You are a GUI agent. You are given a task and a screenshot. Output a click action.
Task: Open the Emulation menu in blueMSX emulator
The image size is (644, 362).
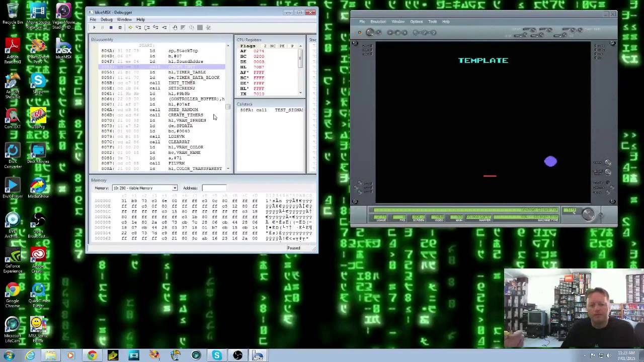click(378, 22)
